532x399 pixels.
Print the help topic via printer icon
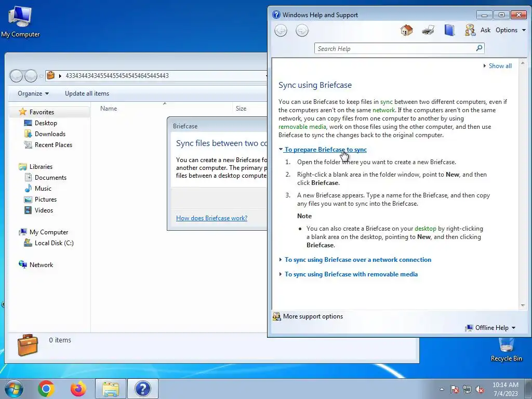click(428, 30)
